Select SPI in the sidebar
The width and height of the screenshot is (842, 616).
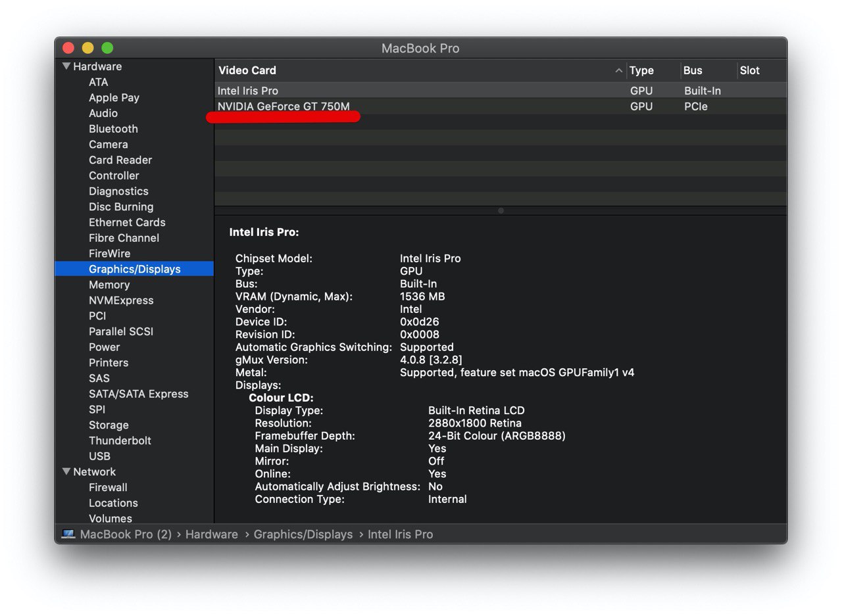coord(97,409)
